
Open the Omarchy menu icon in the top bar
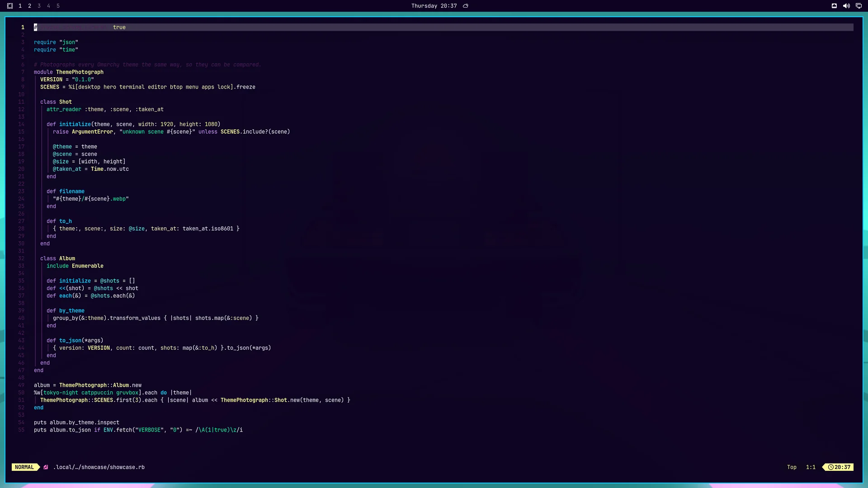10,6
